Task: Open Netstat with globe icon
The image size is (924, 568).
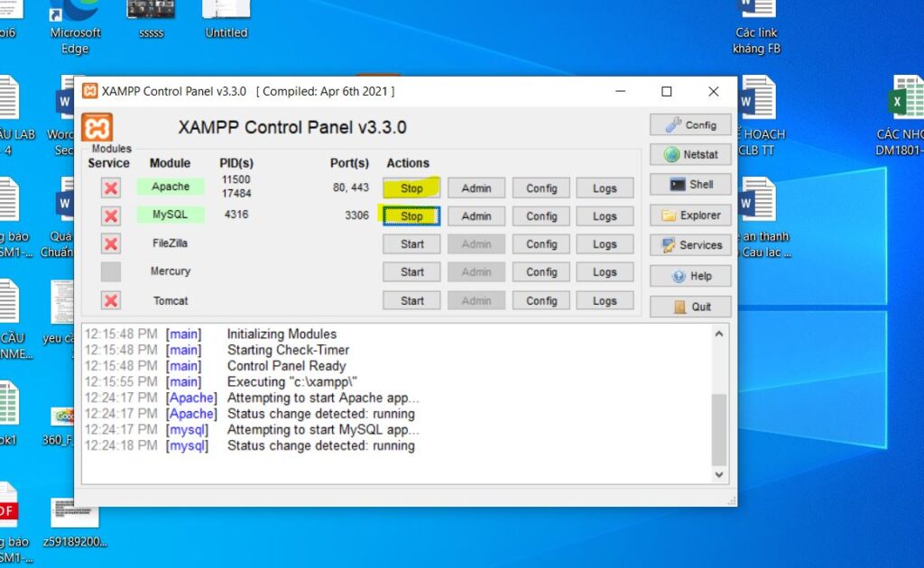Action: click(x=690, y=154)
